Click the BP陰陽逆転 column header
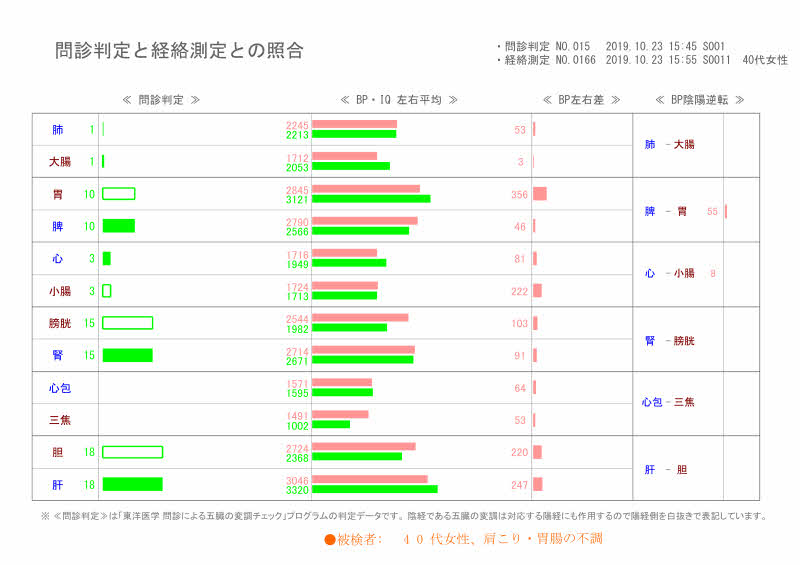Image resolution: width=800 pixels, height=565 pixels. pyautogui.click(x=699, y=100)
